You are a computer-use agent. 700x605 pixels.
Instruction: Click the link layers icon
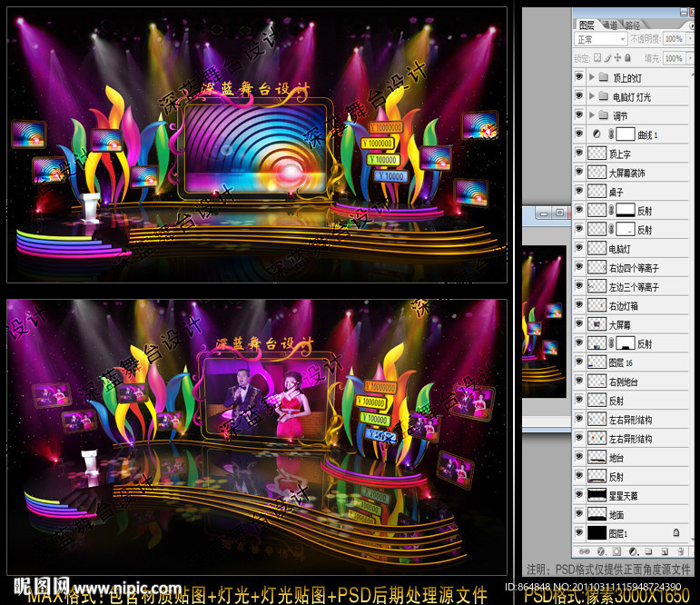[586, 551]
